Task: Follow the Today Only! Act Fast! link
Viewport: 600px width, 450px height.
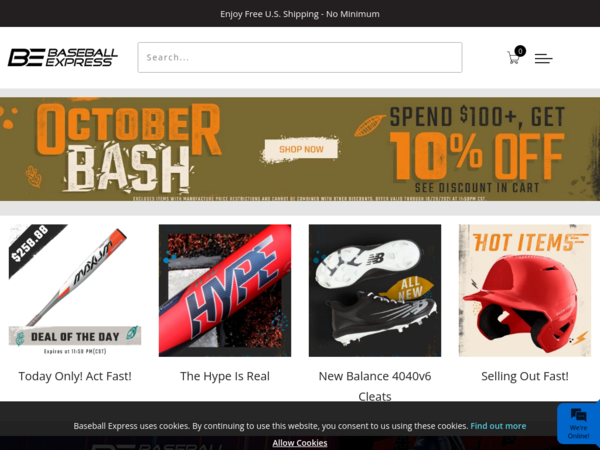Action: coord(75,376)
